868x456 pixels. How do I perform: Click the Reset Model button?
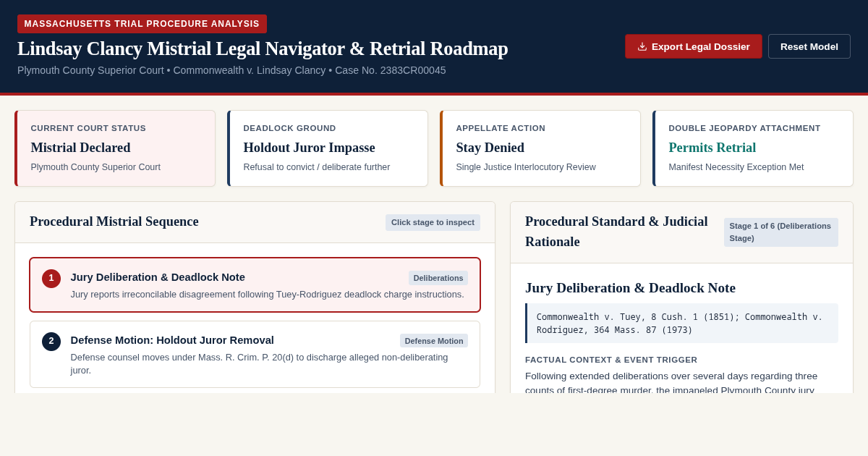[809, 46]
